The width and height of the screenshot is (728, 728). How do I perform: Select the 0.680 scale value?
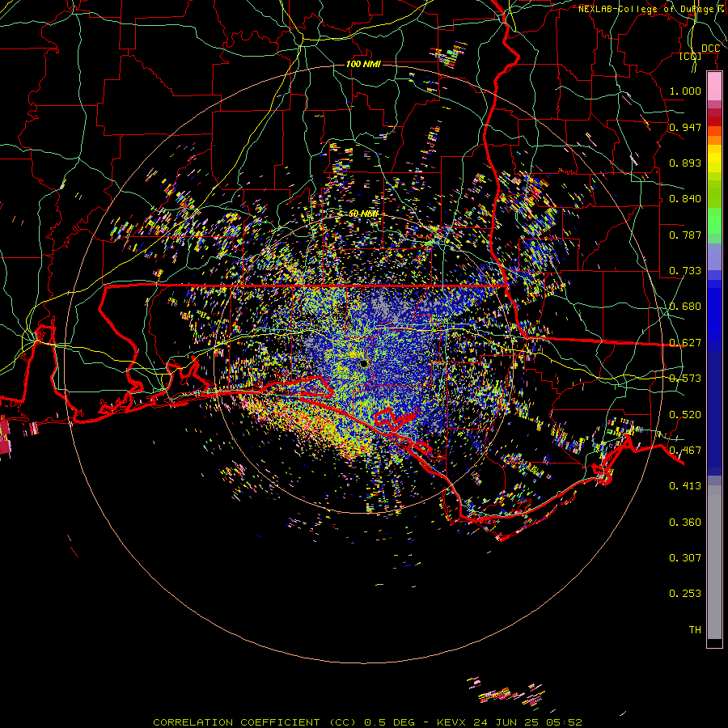(685, 306)
